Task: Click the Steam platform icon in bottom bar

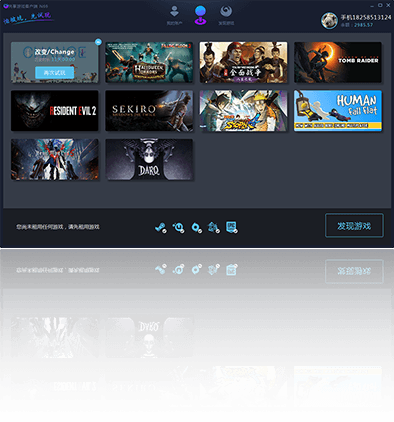Action: click(161, 228)
